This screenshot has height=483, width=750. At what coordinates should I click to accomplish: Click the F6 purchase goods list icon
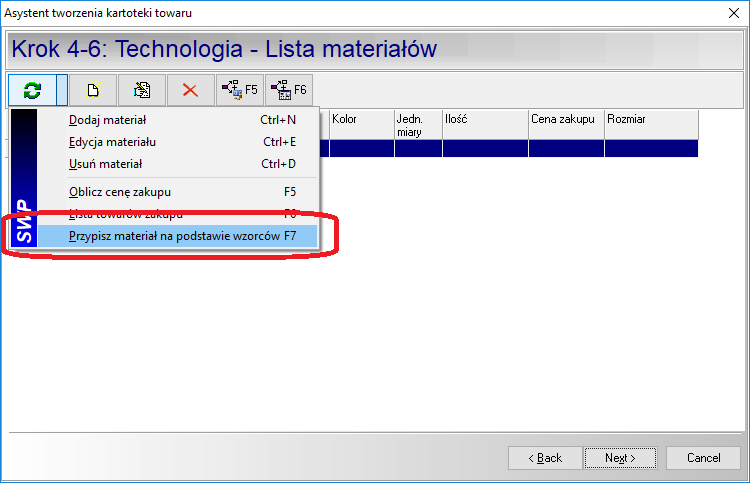pos(288,90)
